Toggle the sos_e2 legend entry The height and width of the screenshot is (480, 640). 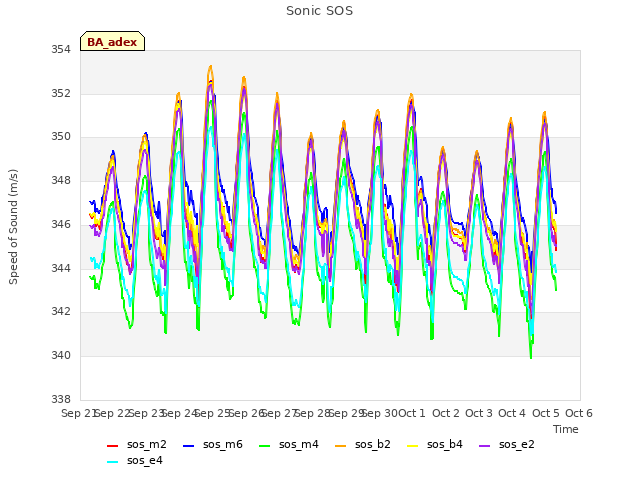[x=507, y=444]
